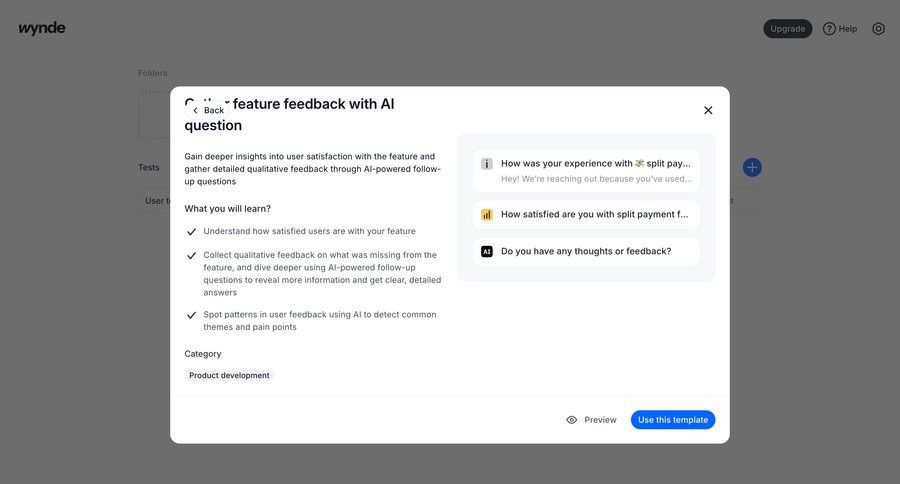900x484 pixels.
Task: Click the info icon on first question
Action: click(x=487, y=164)
